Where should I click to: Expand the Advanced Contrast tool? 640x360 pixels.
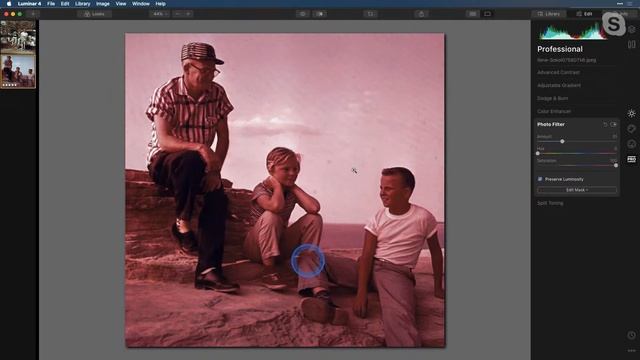(x=558, y=72)
